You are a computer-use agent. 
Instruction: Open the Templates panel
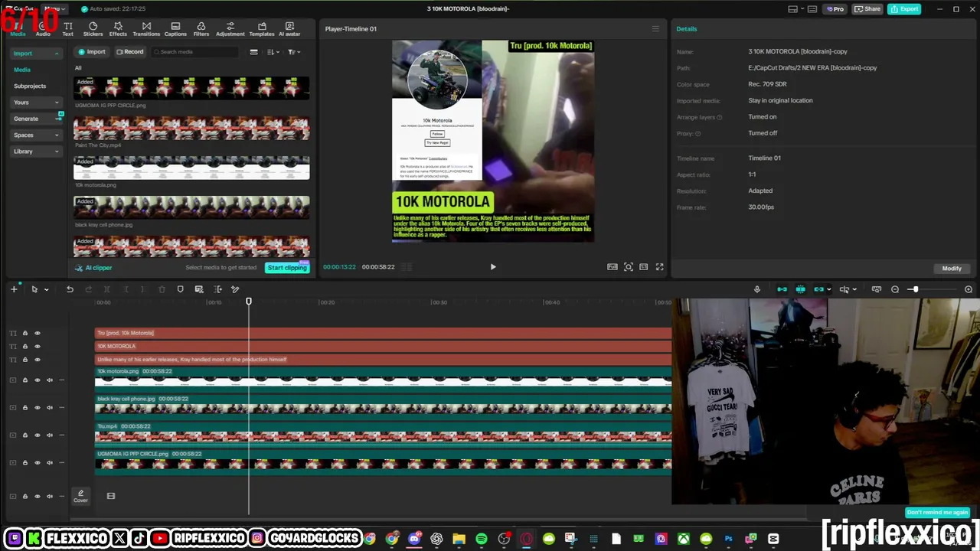pyautogui.click(x=262, y=29)
